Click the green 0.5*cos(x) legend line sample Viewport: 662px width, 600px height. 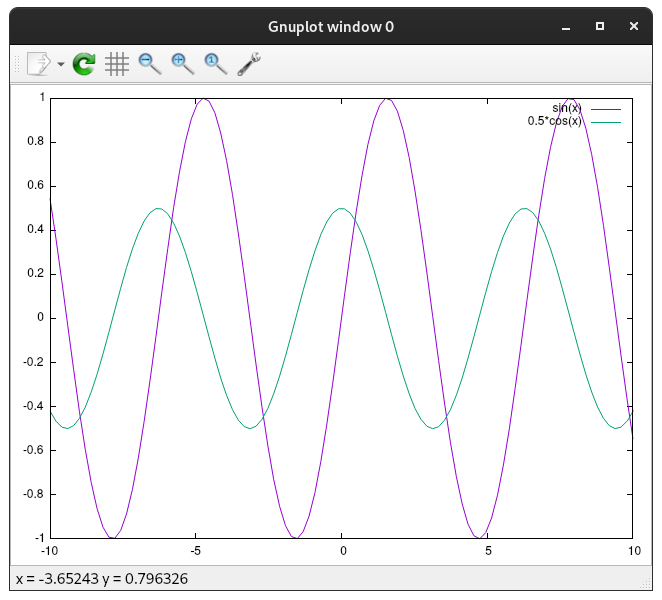click(606, 122)
